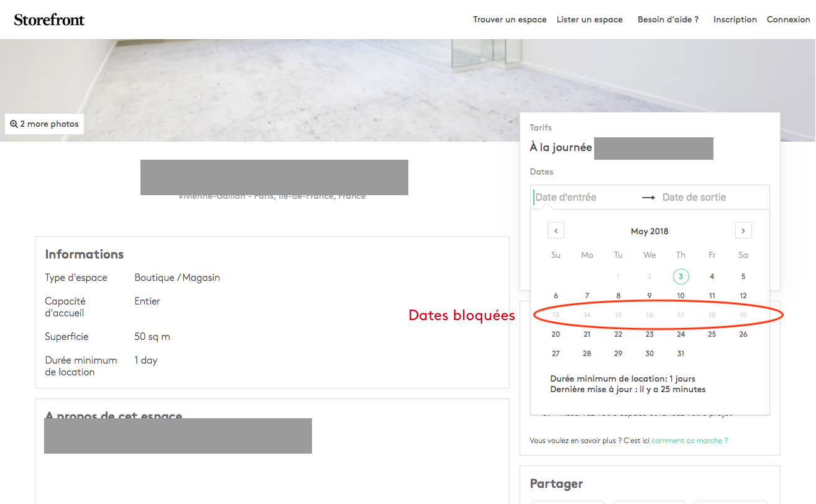Open Trouver un espace menu item
816x504 pixels.
click(510, 19)
